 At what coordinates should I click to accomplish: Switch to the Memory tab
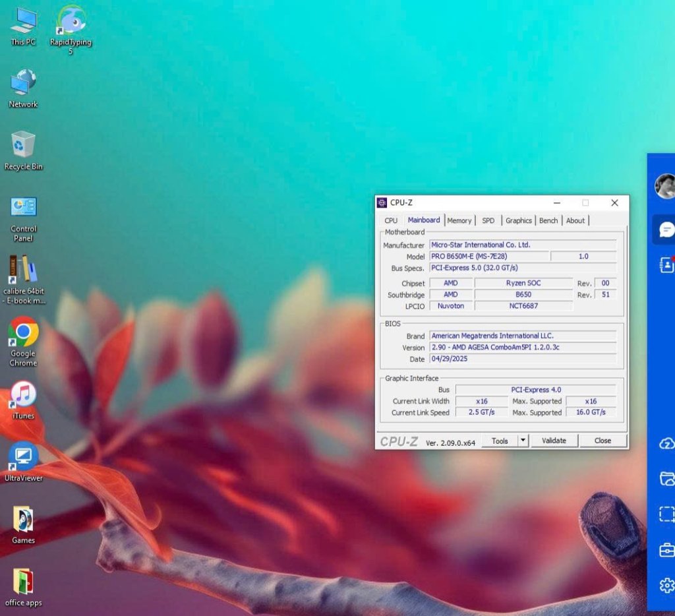[x=459, y=220]
